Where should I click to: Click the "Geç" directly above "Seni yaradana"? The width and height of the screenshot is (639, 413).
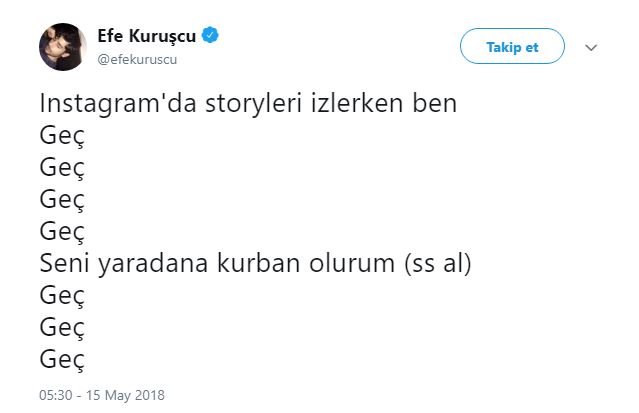pyautogui.click(x=62, y=232)
